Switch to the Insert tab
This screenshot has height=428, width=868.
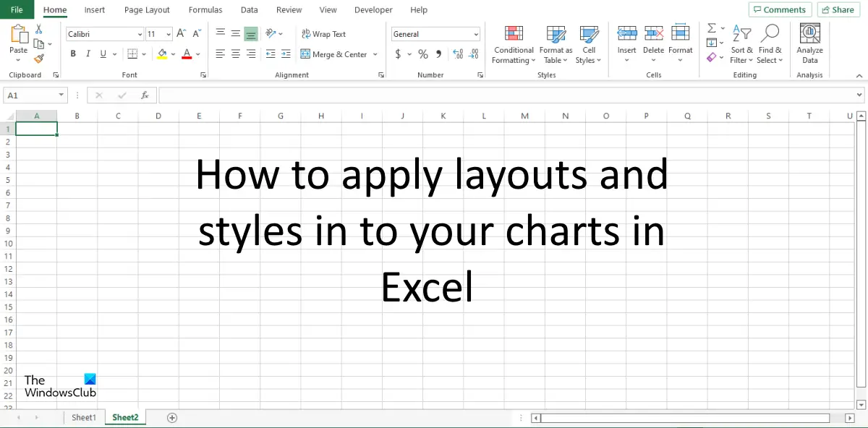point(94,10)
